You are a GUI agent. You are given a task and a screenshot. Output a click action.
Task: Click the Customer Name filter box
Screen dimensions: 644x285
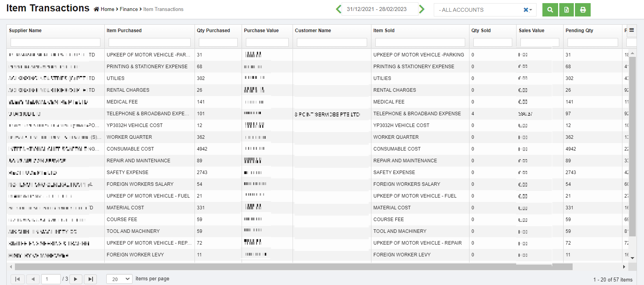tap(332, 42)
